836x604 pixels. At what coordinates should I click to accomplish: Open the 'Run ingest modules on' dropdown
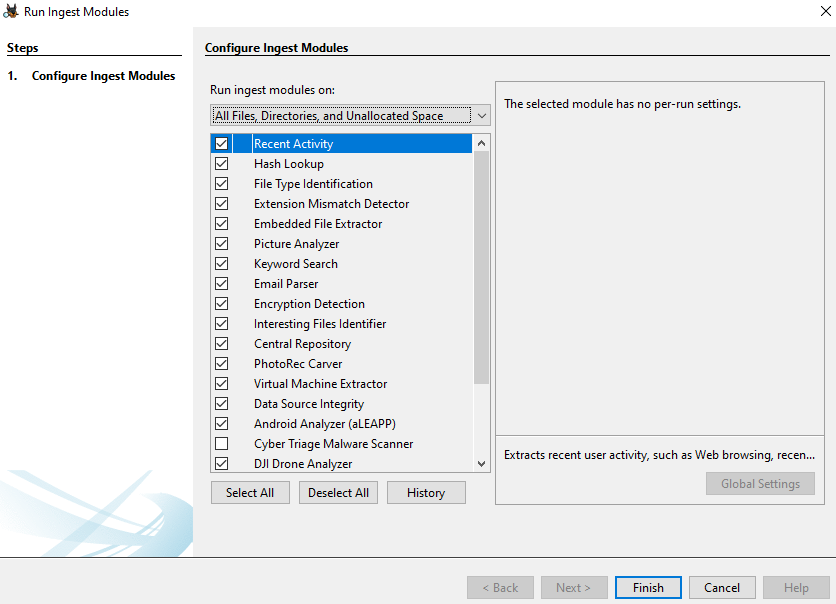tap(350, 116)
